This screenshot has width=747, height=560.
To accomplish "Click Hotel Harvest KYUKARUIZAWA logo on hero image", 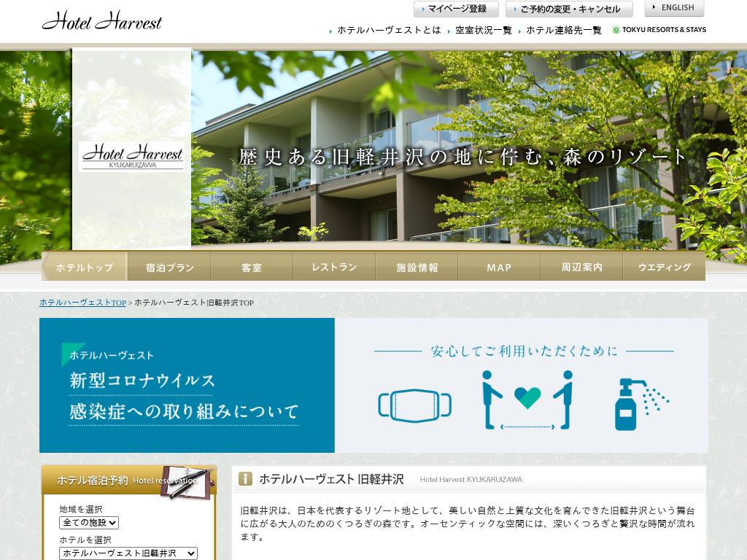I will 131,156.
